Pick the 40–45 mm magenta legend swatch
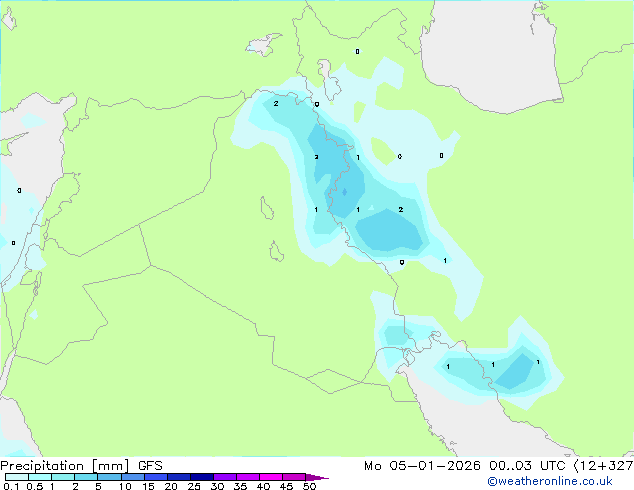The image size is (634, 490). pyautogui.click(x=271, y=477)
